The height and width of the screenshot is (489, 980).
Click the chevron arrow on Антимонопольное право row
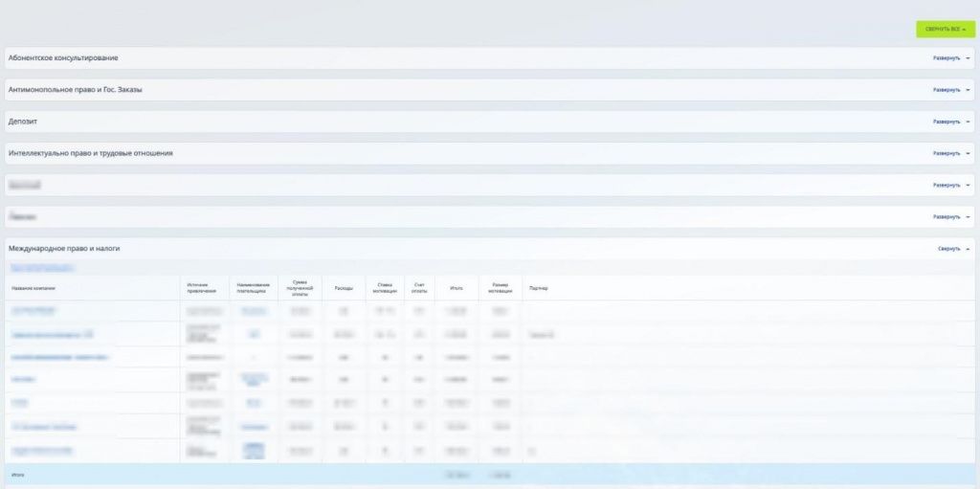pos(968,90)
